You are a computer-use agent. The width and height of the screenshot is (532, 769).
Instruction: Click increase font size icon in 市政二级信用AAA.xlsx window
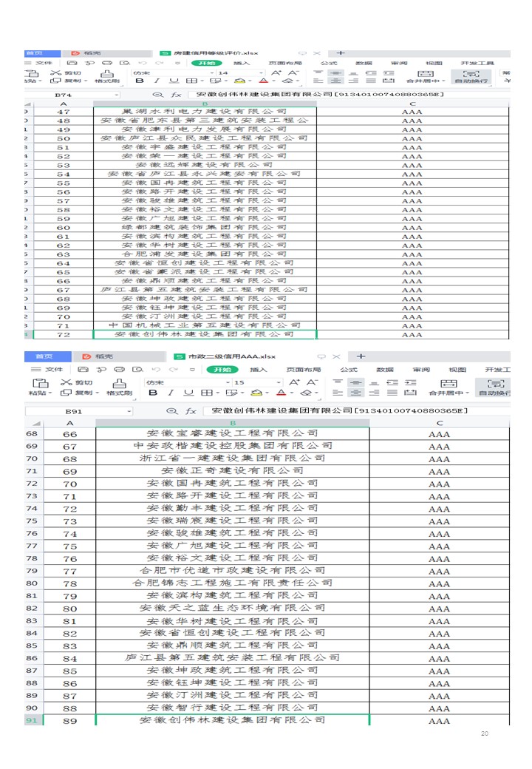point(294,382)
